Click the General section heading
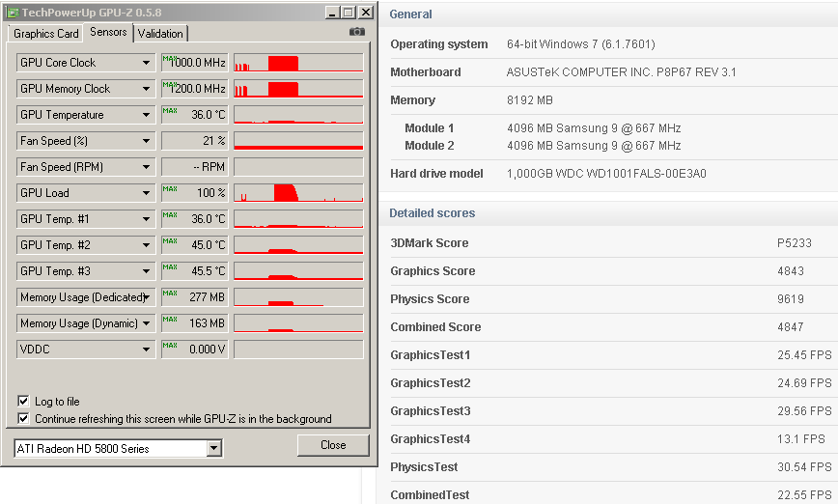This screenshot has height=504, width=838. tap(410, 14)
